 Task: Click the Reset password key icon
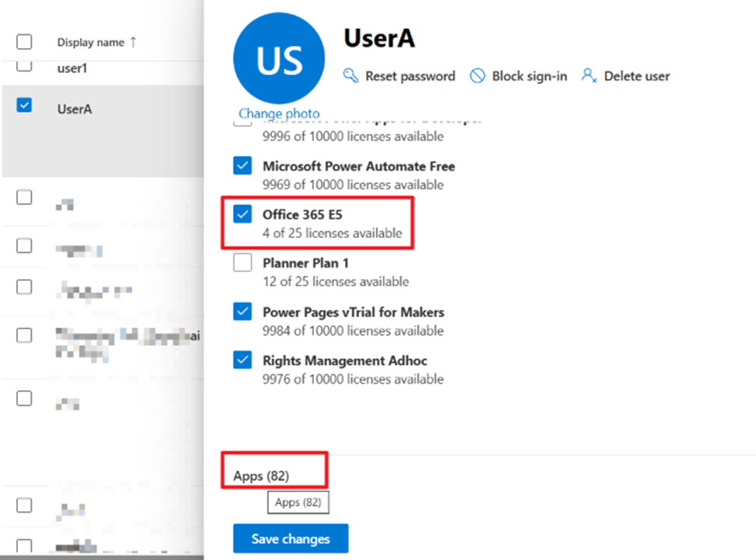[x=351, y=76]
